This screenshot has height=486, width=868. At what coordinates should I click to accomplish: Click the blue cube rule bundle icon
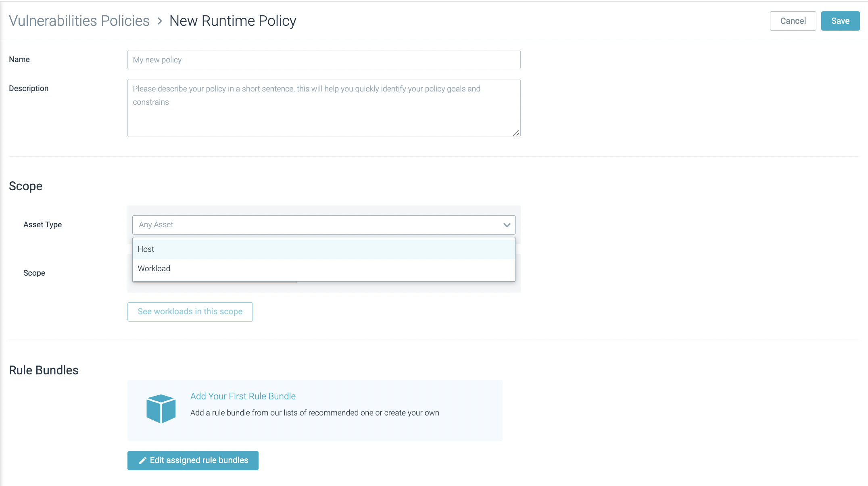pyautogui.click(x=161, y=409)
